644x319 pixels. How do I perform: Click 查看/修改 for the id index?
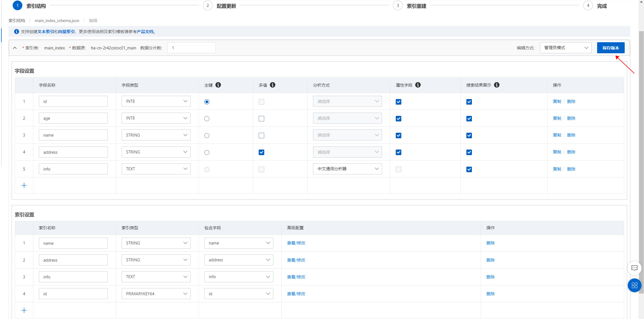coord(296,294)
